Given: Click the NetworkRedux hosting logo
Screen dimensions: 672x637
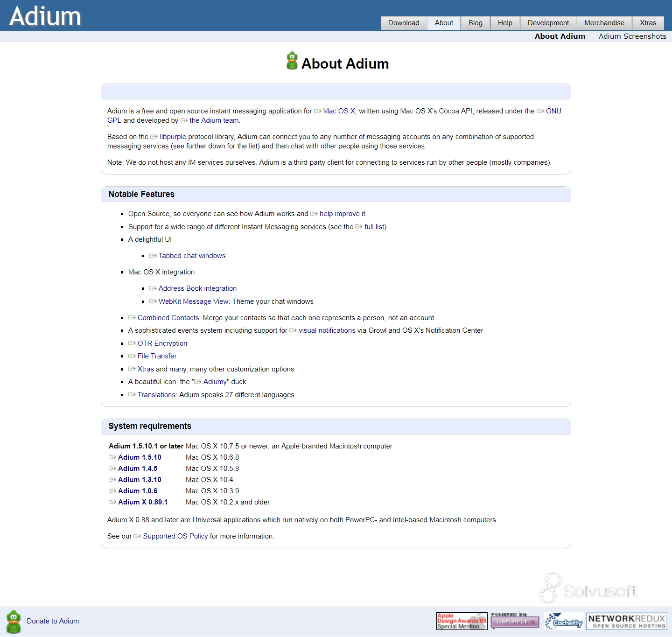Looking at the screenshot, I should tap(627, 621).
